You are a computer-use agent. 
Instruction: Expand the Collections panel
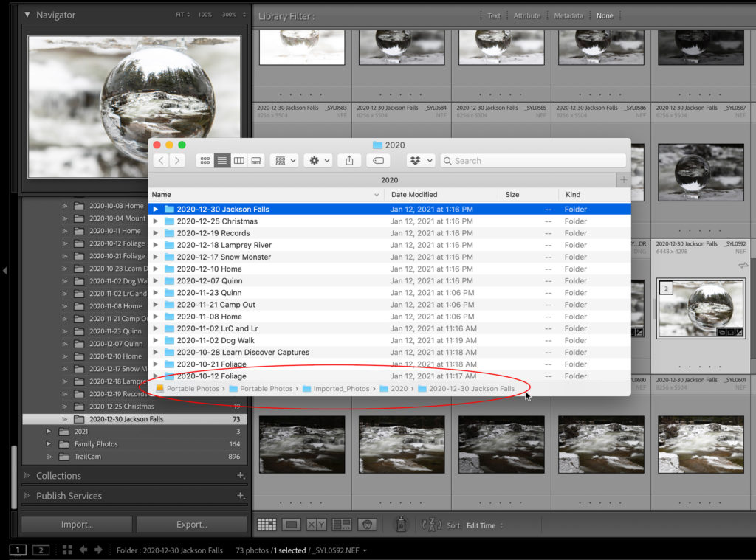[x=58, y=476]
